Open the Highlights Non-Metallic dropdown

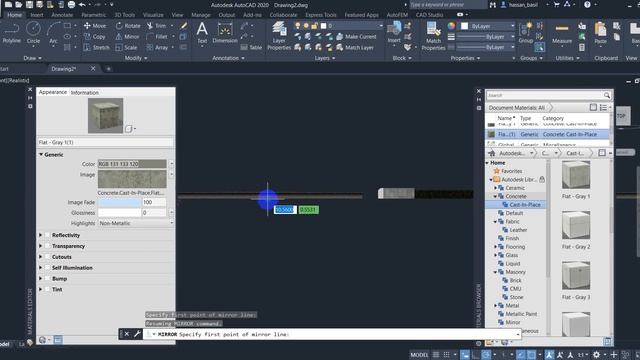click(136, 223)
